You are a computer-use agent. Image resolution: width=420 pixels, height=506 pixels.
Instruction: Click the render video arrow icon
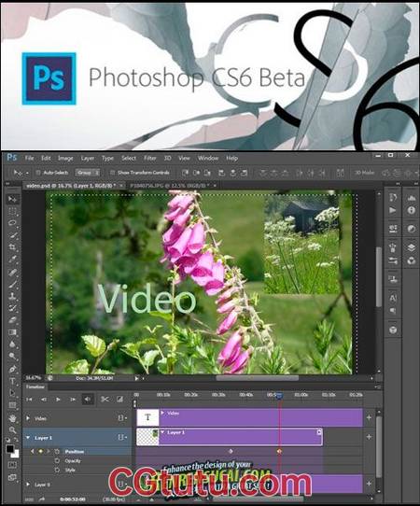[x=42, y=499]
